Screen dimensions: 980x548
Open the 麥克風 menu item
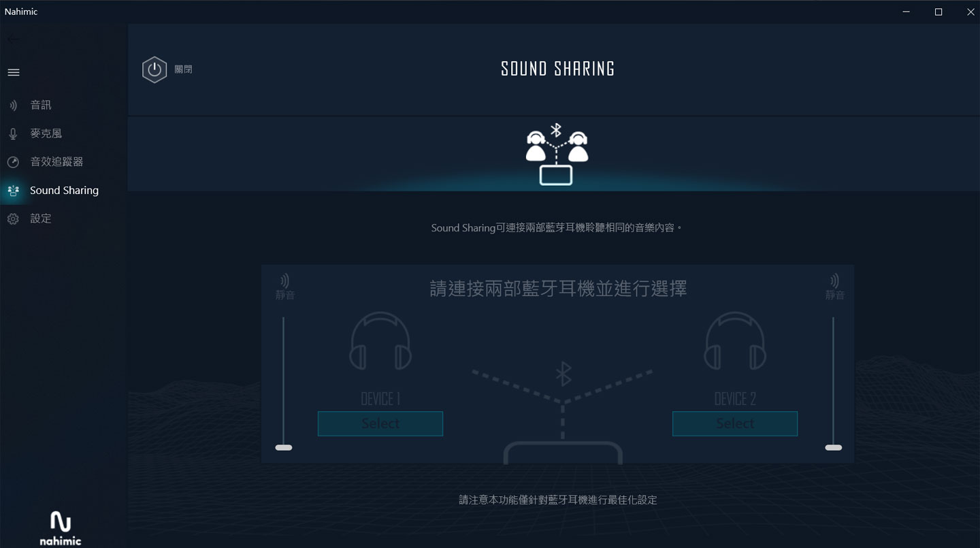pos(64,133)
